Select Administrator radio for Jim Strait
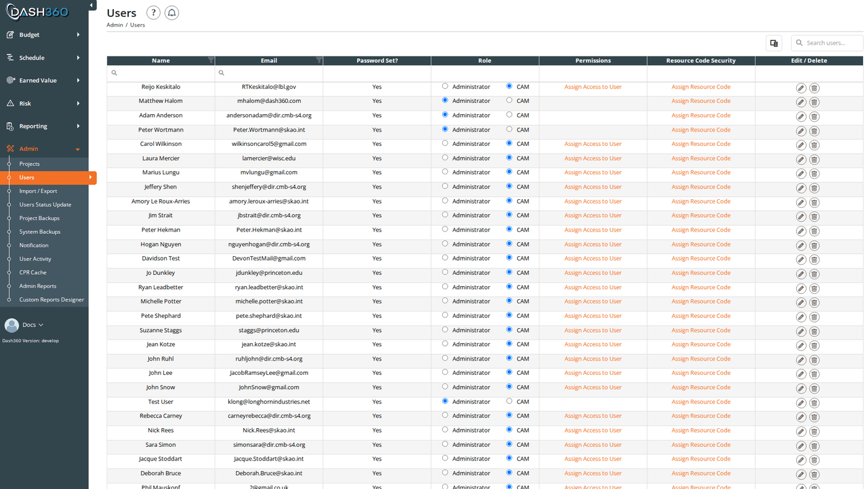Viewport: 868px width, 489px height. [445, 215]
